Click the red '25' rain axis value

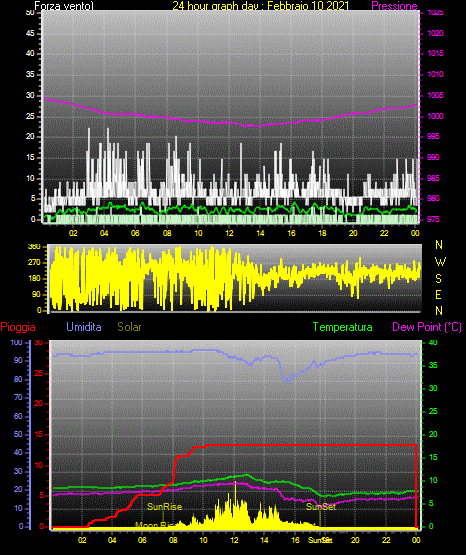pos(39,373)
